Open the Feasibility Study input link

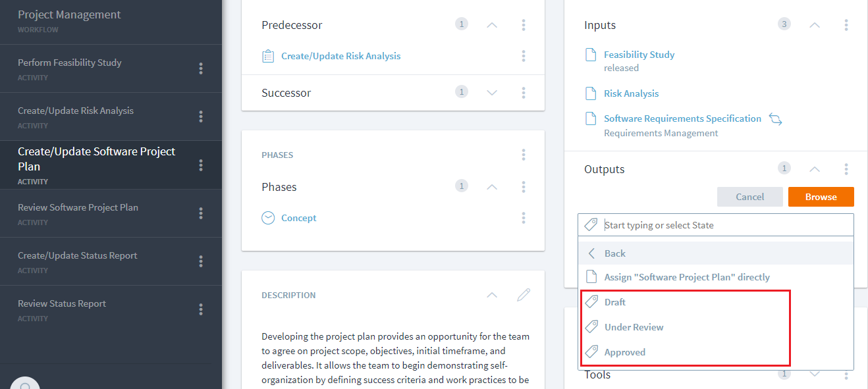click(639, 55)
